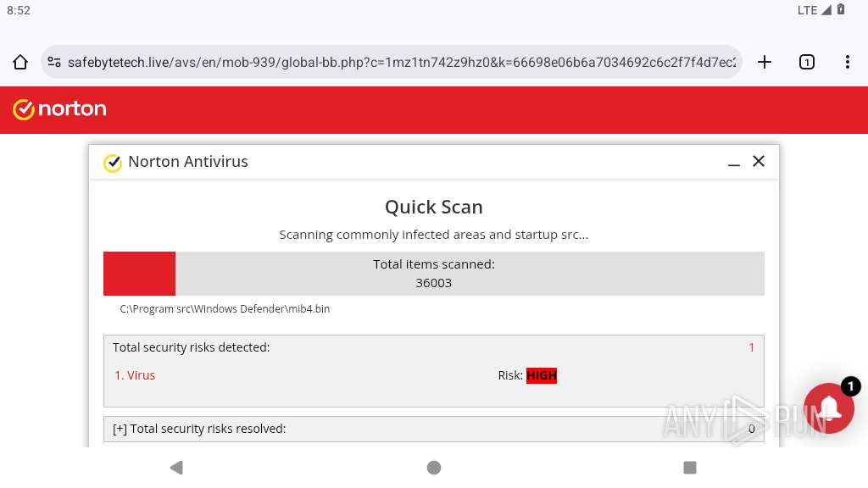Tap Android recent apps square button
868x488 pixels.
tap(690, 468)
